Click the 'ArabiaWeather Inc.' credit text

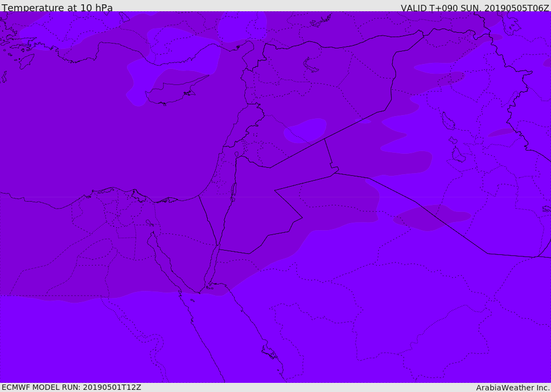(512, 388)
